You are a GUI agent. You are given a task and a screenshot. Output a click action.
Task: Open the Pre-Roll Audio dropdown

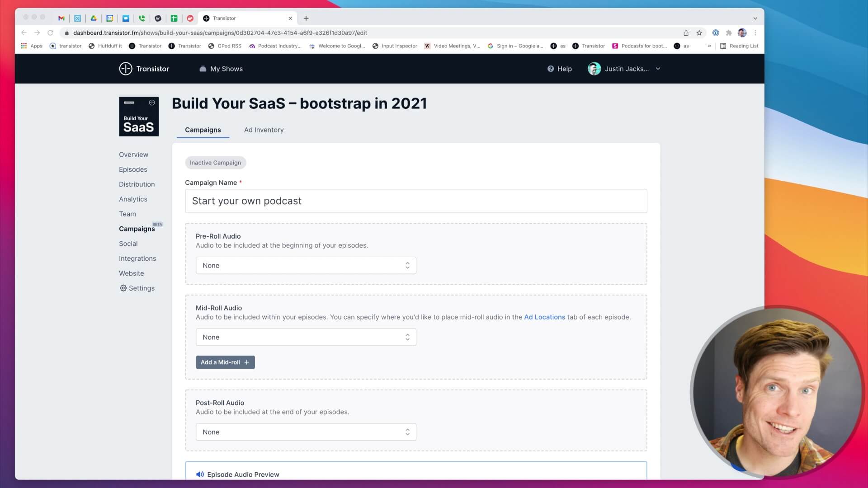(306, 266)
